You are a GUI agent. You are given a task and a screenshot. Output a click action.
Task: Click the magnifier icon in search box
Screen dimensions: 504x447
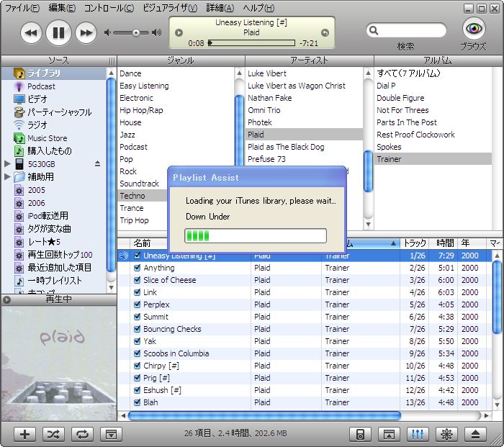point(374,30)
